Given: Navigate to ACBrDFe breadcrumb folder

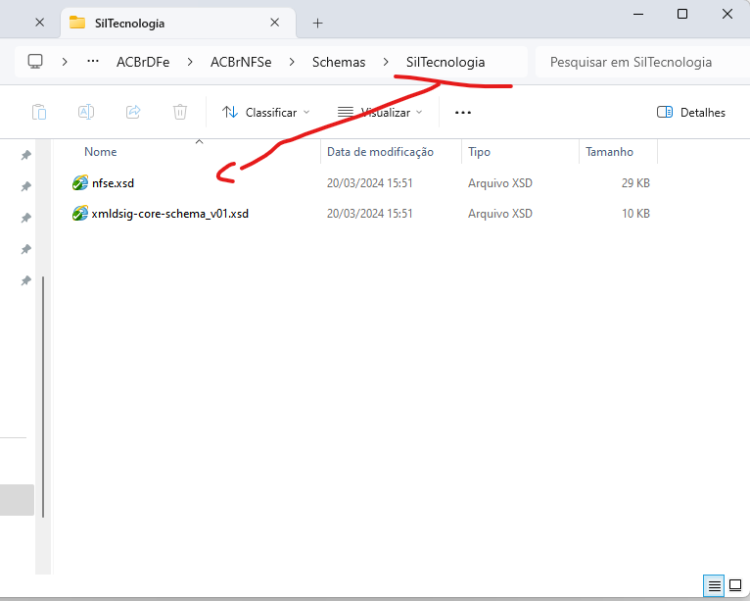Looking at the screenshot, I should point(143,62).
